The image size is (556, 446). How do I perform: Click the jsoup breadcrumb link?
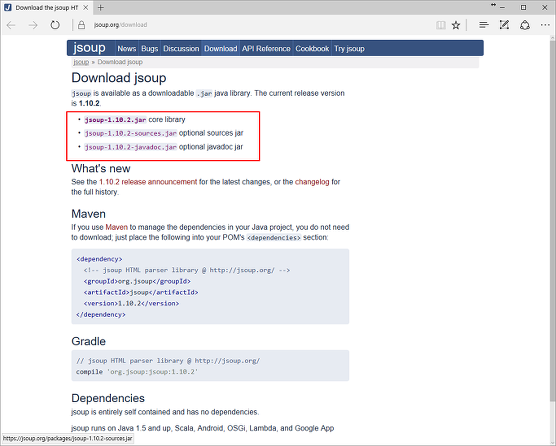(x=81, y=62)
